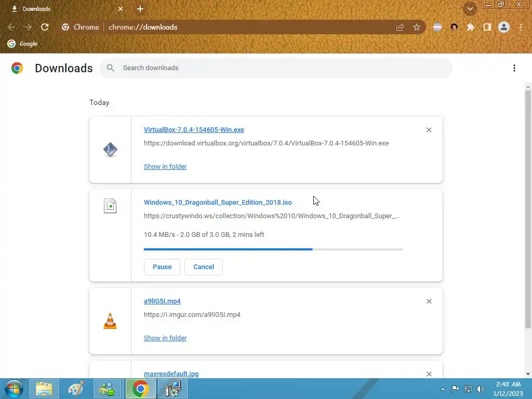Click the Chrome logo beside Downloads title

click(17, 68)
